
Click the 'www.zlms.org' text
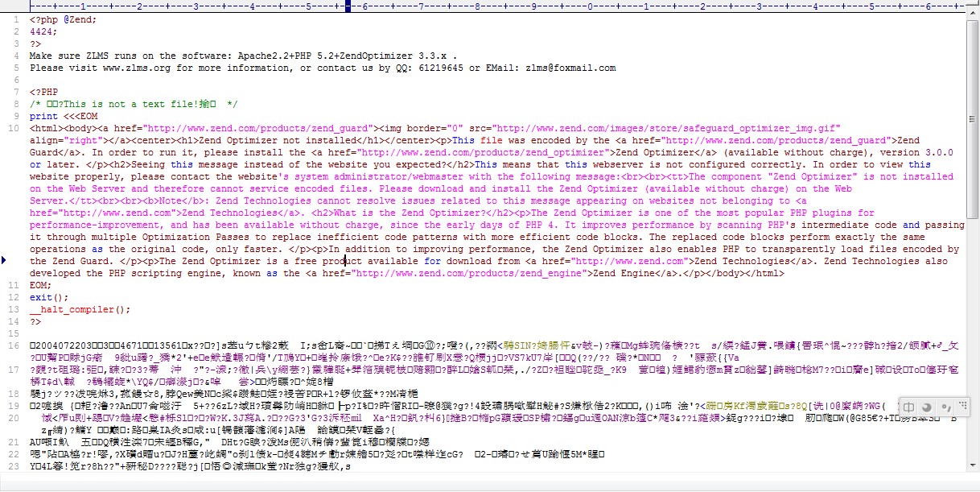tap(137, 68)
